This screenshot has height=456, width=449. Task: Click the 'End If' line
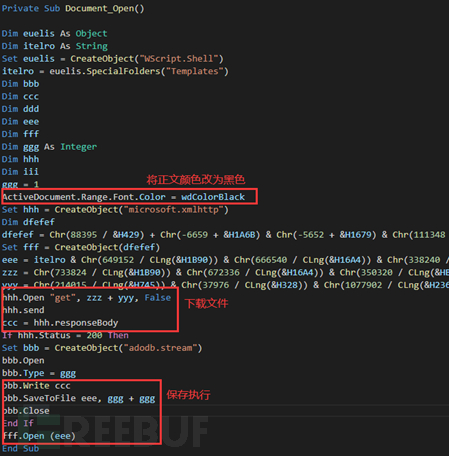18,423
